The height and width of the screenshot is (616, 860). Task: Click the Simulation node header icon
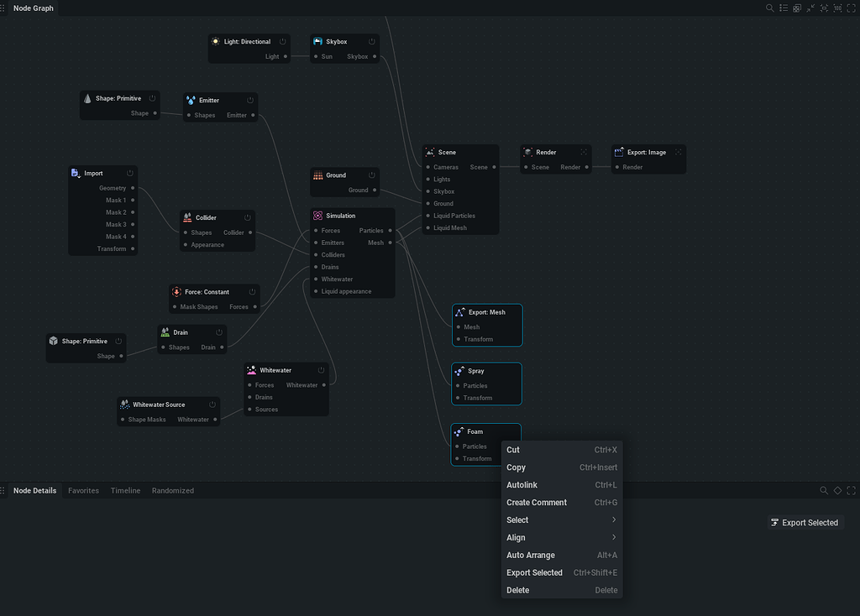pyautogui.click(x=317, y=216)
